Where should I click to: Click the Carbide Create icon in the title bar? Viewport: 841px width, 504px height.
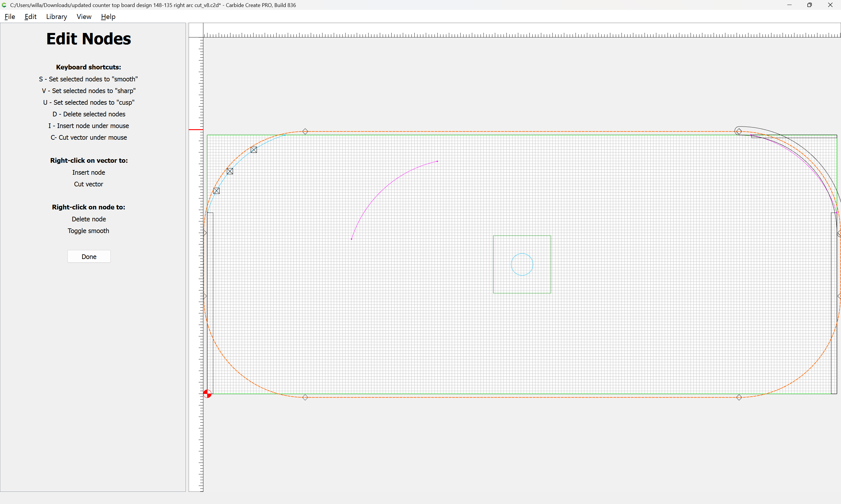click(x=4, y=5)
